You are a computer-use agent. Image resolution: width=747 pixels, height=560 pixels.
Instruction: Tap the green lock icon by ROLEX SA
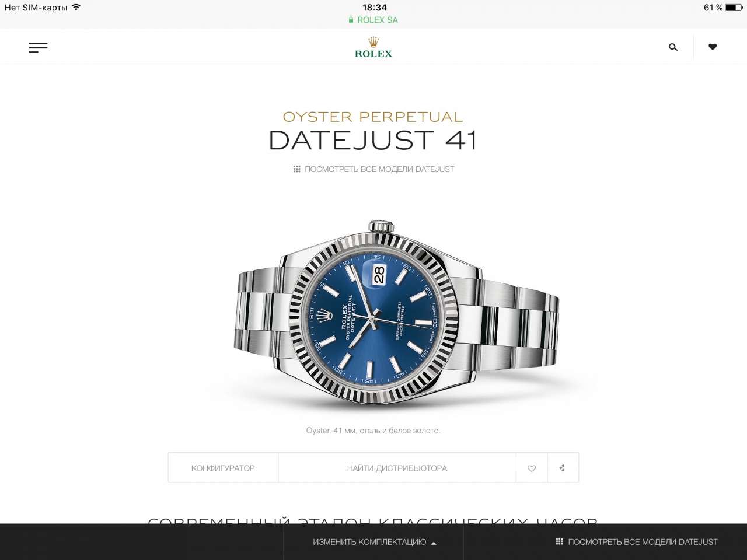[351, 20]
